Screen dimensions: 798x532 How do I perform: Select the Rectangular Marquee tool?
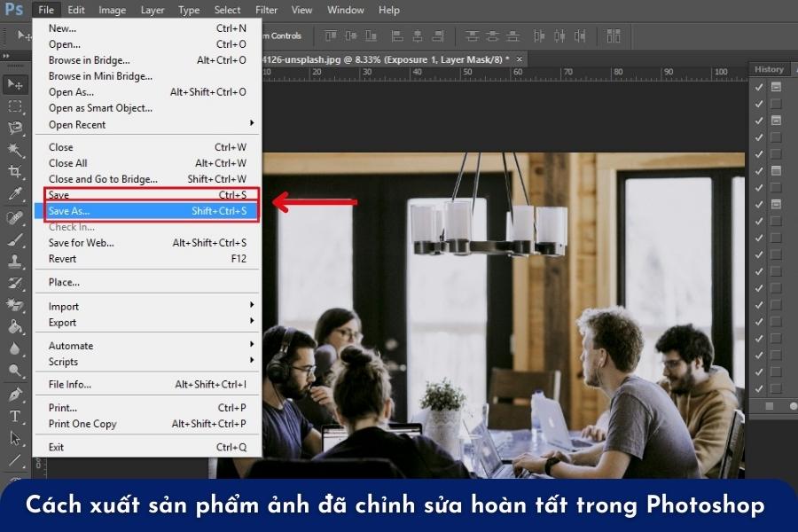[x=14, y=106]
